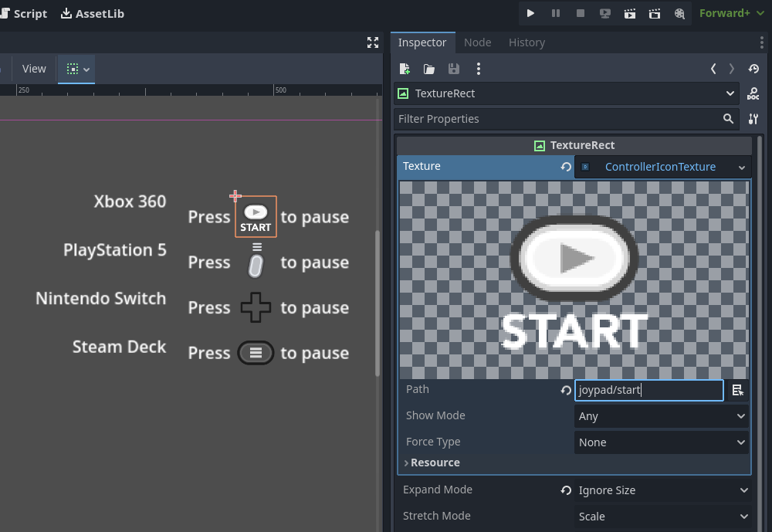Enable Movie Maker mode icon
The height and width of the screenshot is (532, 772).
pyautogui.click(x=679, y=13)
